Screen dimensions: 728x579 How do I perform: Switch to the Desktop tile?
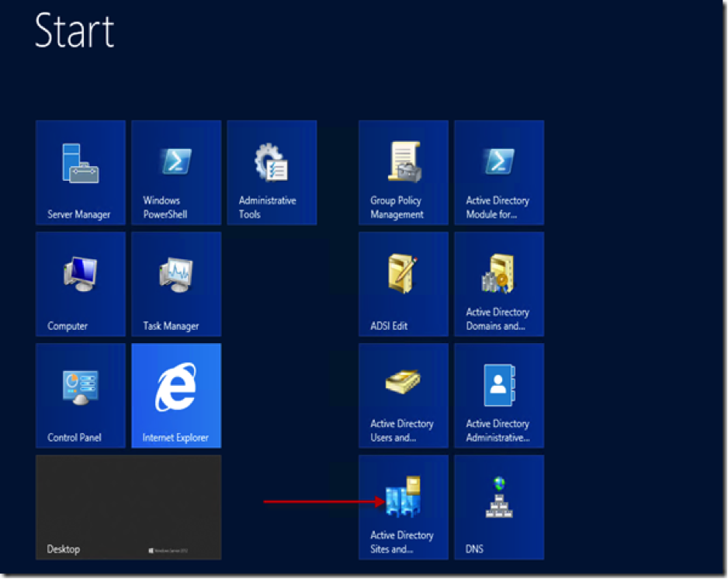(x=128, y=508)
